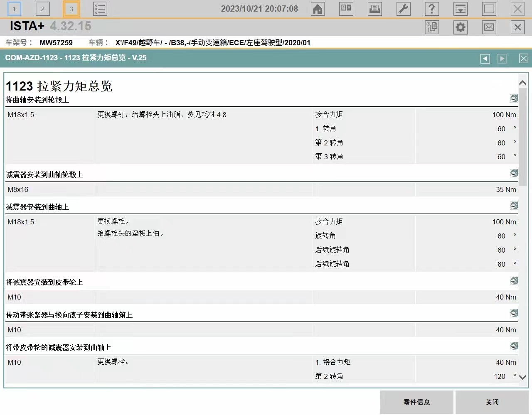The height and width of the screenshot is (415, 532).
Task: Click the forward navigation arrow in the document header
Action: [502, 59]
